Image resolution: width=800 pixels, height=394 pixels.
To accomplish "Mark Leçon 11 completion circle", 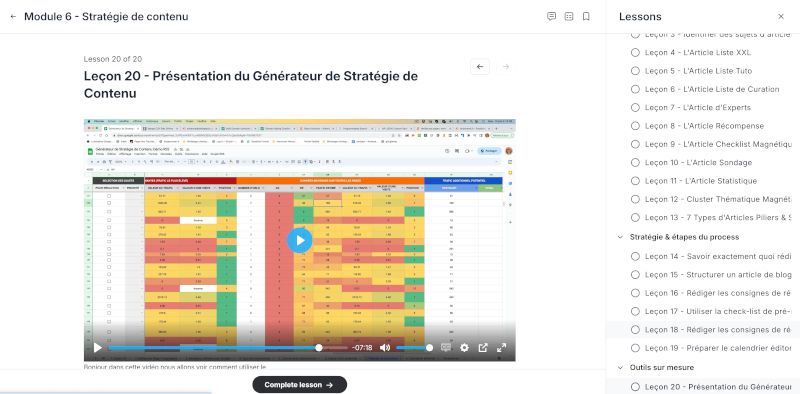I will coord(635,181).
